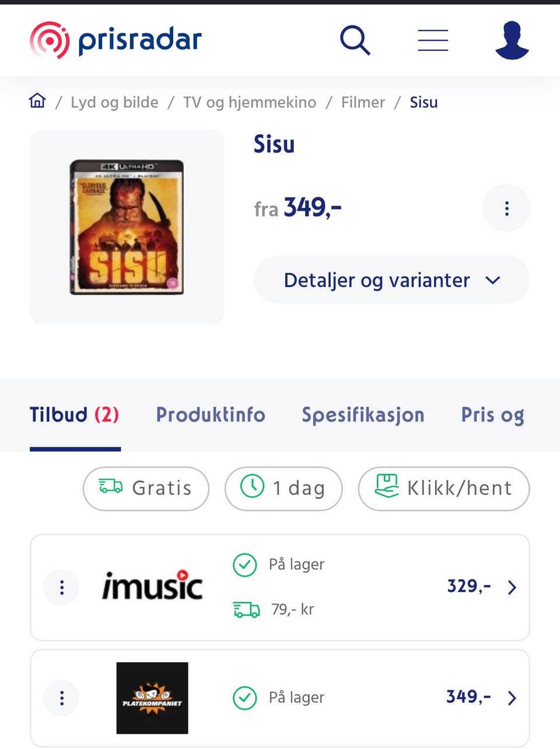Toggle the 1 dag delivery filter
The image size is (560, 749).
tap(283, 488)
